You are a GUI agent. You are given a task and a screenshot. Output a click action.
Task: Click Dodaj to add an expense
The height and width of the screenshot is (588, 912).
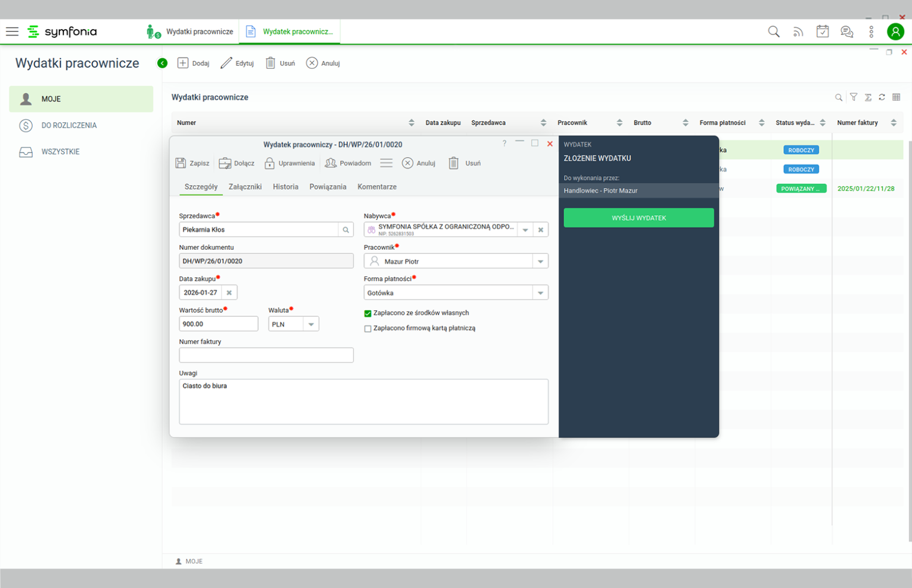194,63
